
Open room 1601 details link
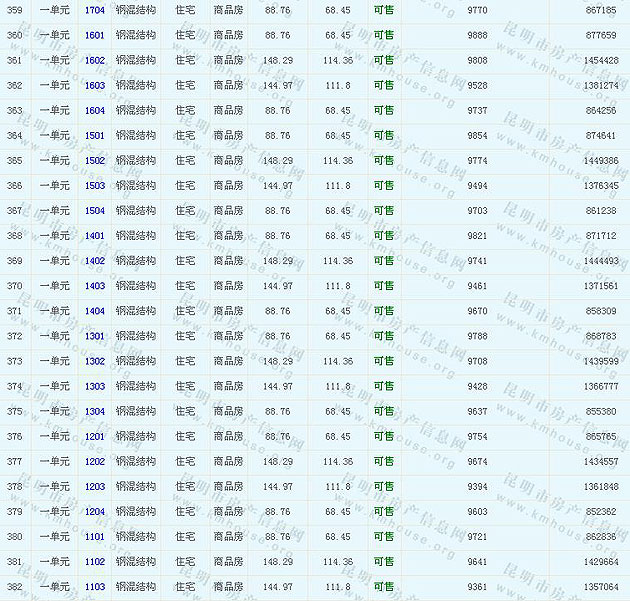[x=95, y=35]
